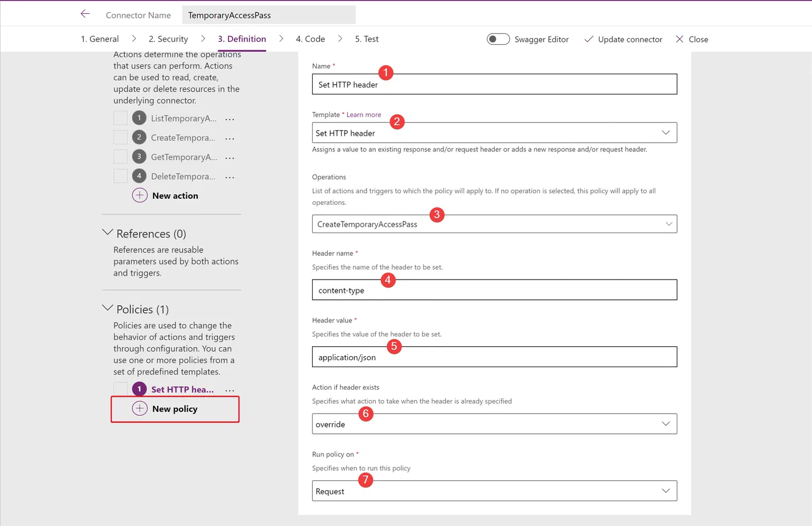Screen dimensions: 812x526
Task: Open more options for GetTemporaryA... action
Action: (x=230, y=158)
